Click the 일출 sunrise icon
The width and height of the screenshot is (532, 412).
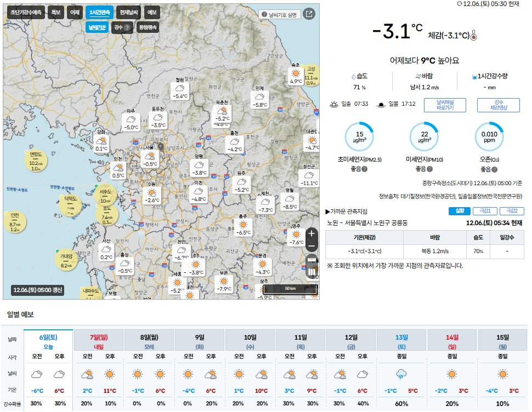[334, 104]
